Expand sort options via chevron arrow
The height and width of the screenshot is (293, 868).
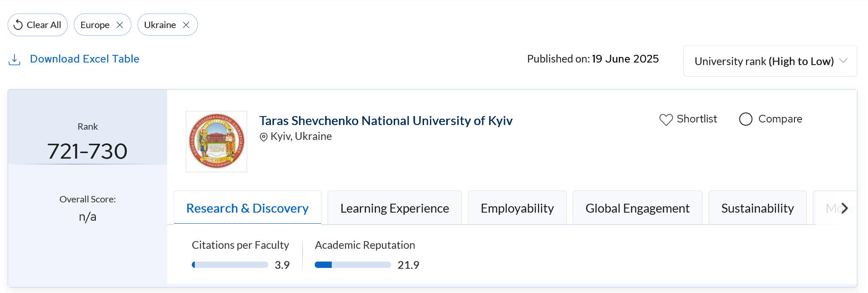pyautogui.click(x=843, y=61)
